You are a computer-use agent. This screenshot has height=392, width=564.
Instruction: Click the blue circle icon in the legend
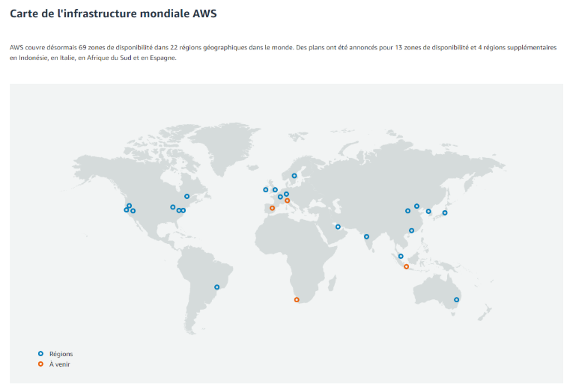[40, 354]
